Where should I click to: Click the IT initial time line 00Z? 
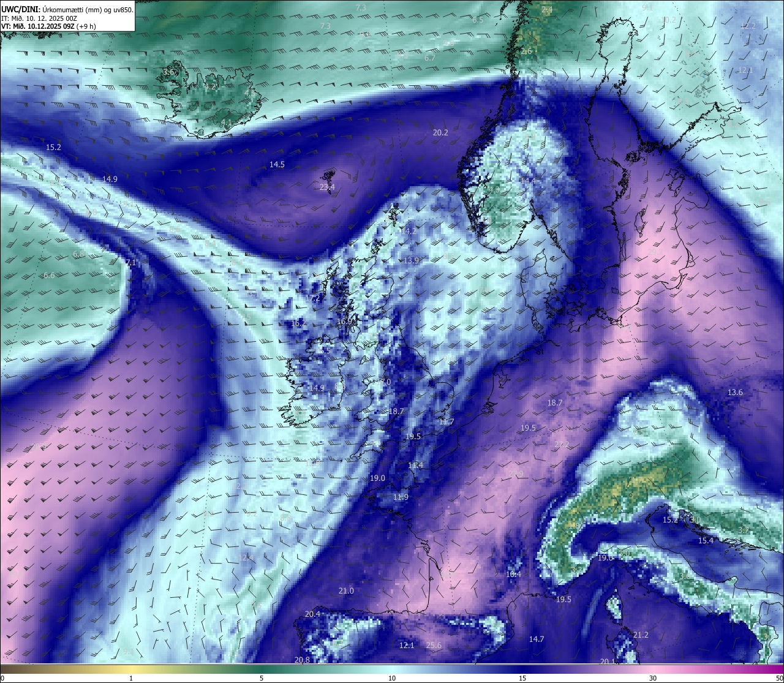pos(39,18)
